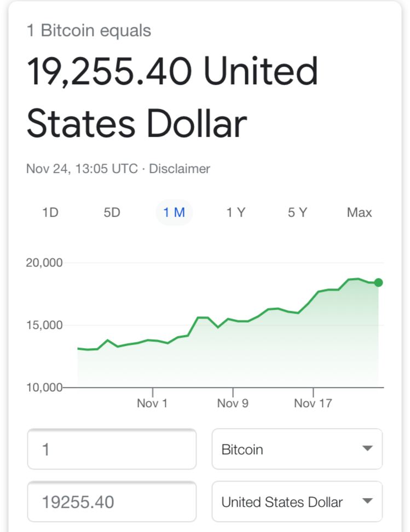Select the 5D time range tab
Viewport: 410px width, 532px height.
point(112,212)
